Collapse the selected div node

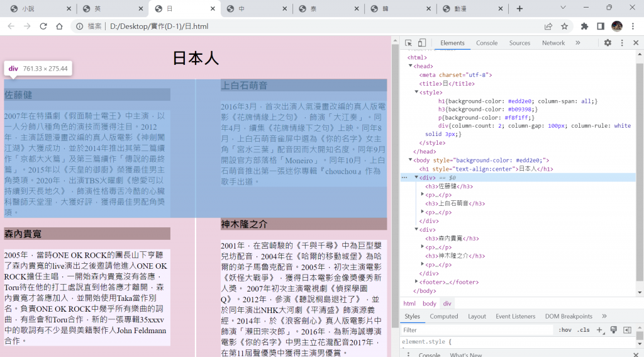click(416, 178)
